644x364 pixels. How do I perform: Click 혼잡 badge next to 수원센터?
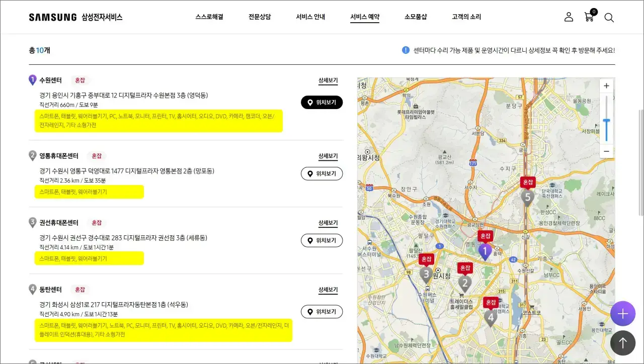click(x=80, y=80)
